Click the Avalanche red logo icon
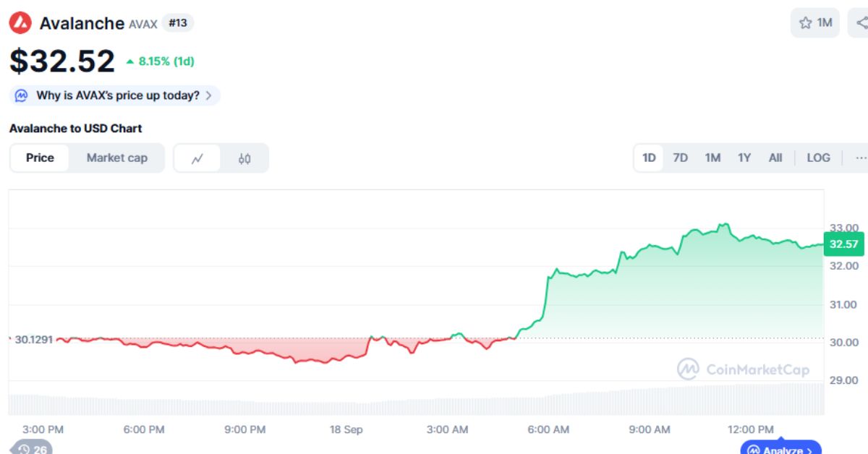868x454 pixels. [20, 23]
